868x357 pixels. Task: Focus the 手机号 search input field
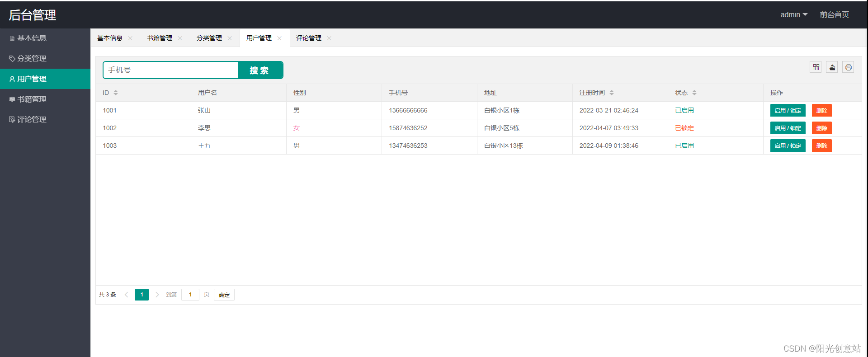click(170, 70)
